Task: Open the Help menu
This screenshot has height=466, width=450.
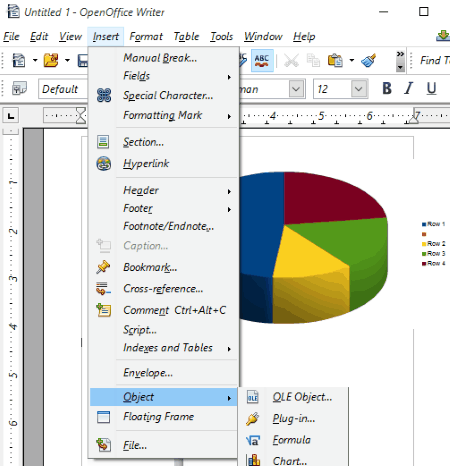Action: coord(304,36)
